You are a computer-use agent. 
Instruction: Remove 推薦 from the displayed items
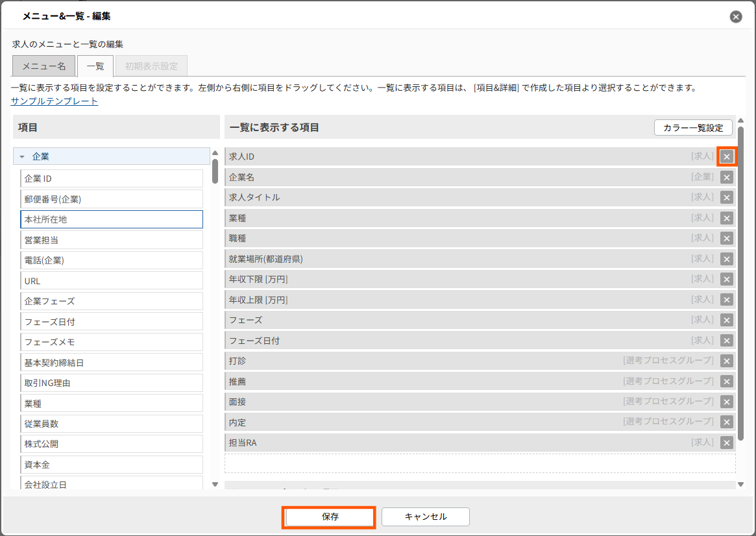pyautogui.click(x=727, y=382)
